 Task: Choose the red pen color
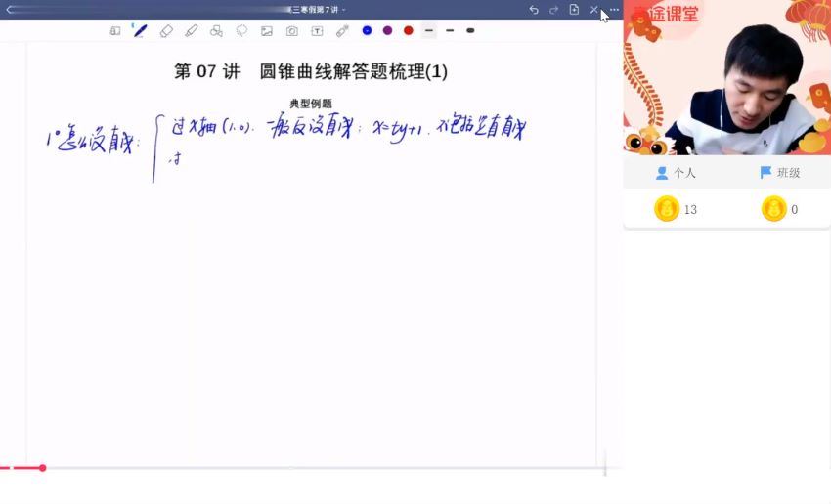click(408, 30)
